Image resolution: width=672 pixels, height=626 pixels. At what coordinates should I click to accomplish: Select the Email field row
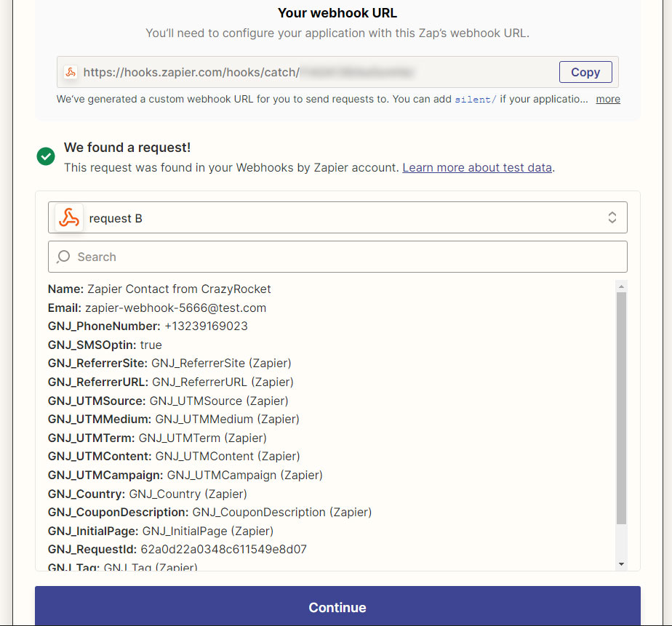click(157, 308)
